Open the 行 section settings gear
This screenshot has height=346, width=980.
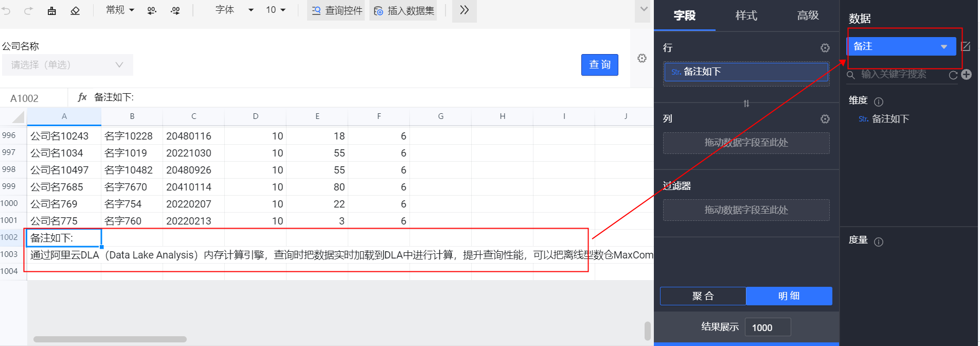coord(825,48)
